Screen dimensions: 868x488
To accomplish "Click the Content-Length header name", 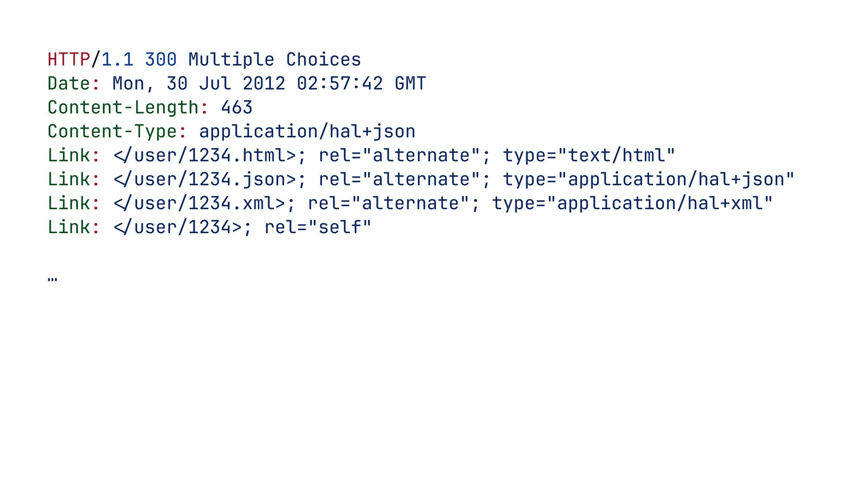I will click(123, 108).
